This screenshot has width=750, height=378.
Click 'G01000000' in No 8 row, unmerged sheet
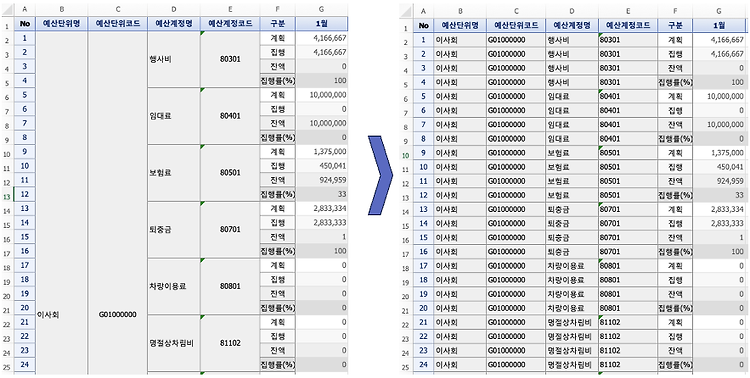(x=516, y=139)
